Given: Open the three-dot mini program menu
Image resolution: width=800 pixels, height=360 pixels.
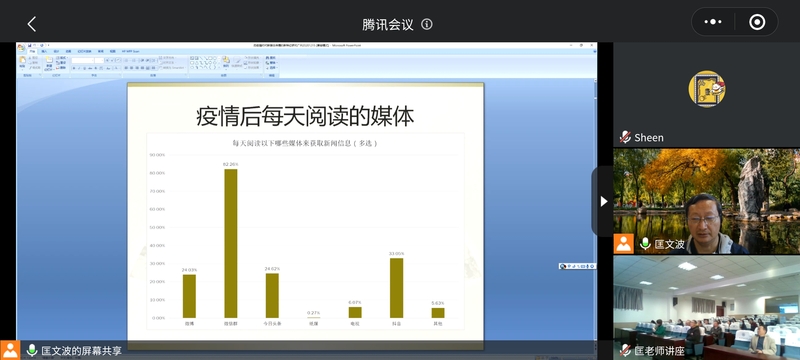Looking at the screenshot, I should [x=713, y=22].
